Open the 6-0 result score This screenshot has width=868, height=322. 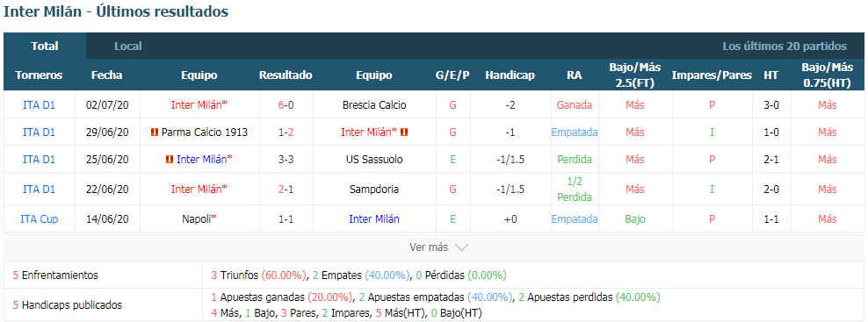click(286, 105)
